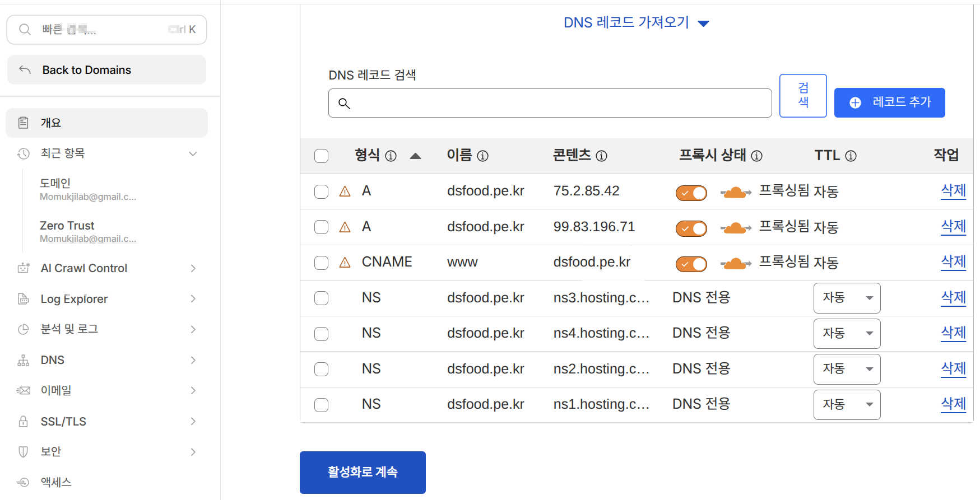The height and width of the screenshot is (500, 980).
Task: Click warning triangle on 75.2.85.42 A record
Action: click(x=345, y=191)
